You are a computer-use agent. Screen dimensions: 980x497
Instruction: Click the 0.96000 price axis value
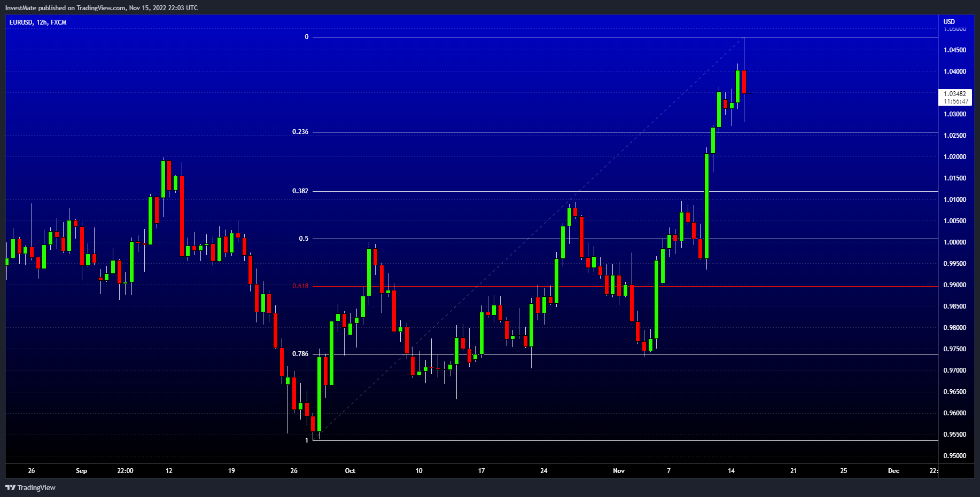tap(955, 413)
